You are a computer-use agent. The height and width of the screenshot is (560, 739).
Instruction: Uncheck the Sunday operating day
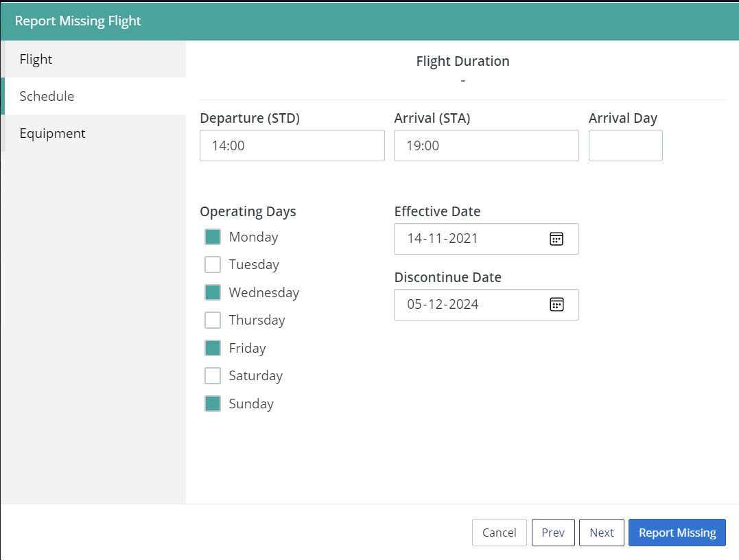(213, 403)
